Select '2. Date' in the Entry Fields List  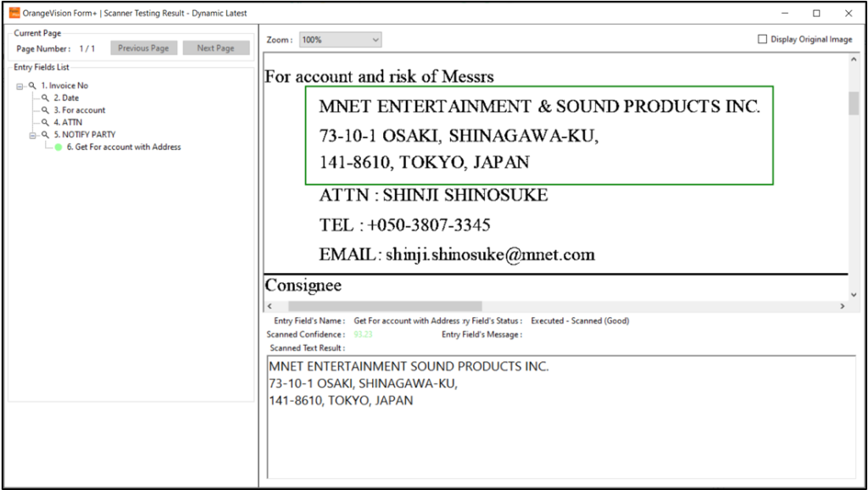[x=67, y=97]
